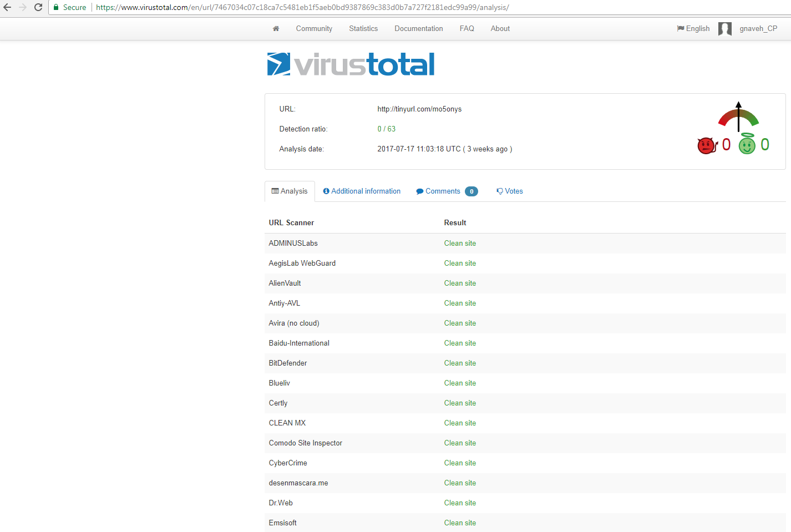Click the green angel harmless vote icon
Image resolution: width=791 pixels, height=532 pixels.
pyautogui.click(x=747, y=144)
